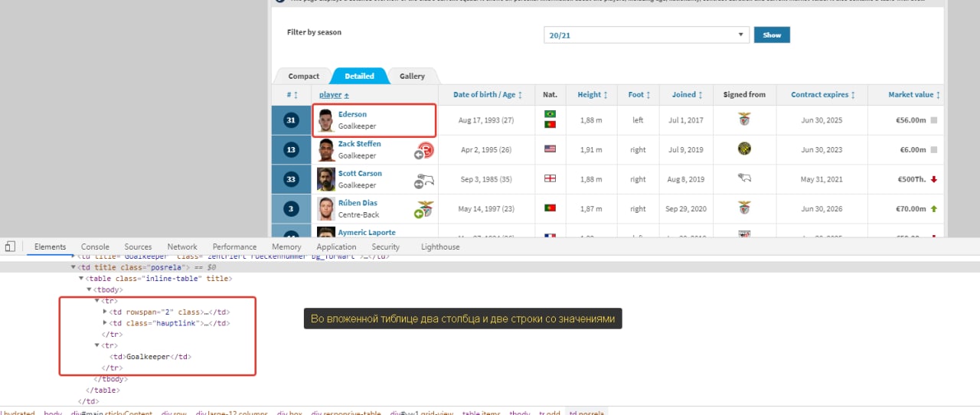The image size is (980, 415).
Task: Sort table by Market value column header
Action: coord(910,95)
